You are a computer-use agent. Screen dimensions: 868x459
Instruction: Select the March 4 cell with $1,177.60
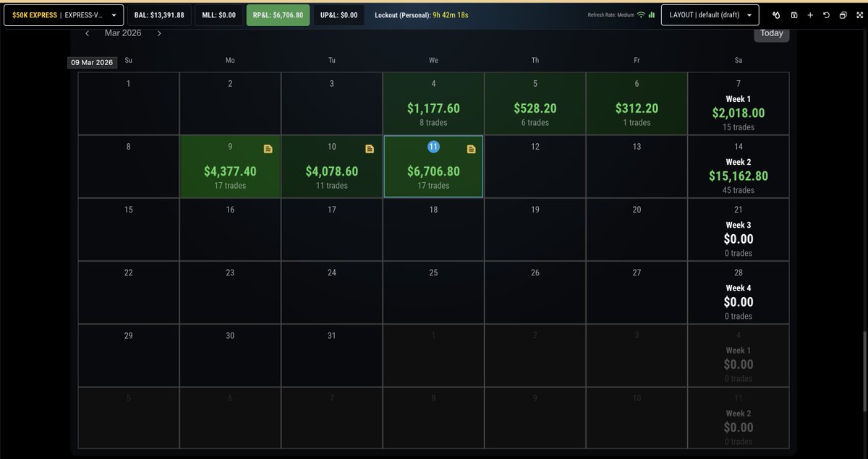(433, 103)
